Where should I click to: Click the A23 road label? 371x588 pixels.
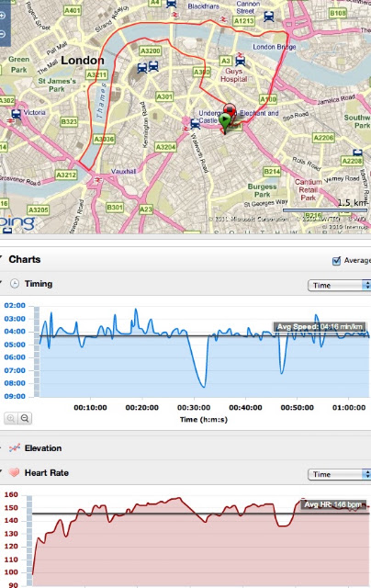click(146, 209)
